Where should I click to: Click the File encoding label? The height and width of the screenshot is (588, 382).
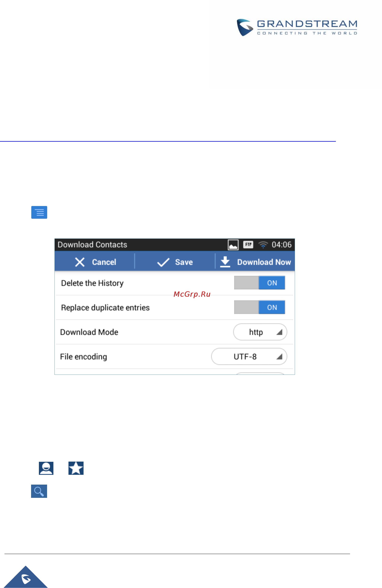[x=84, y=357]
